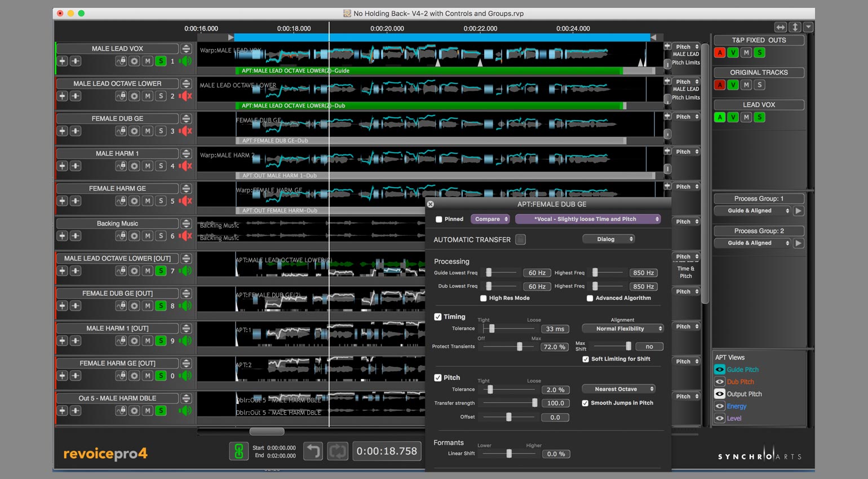Viewport: 868px width, 479px height.
Task: Click Process Group: 2 button
Action: 759,230
